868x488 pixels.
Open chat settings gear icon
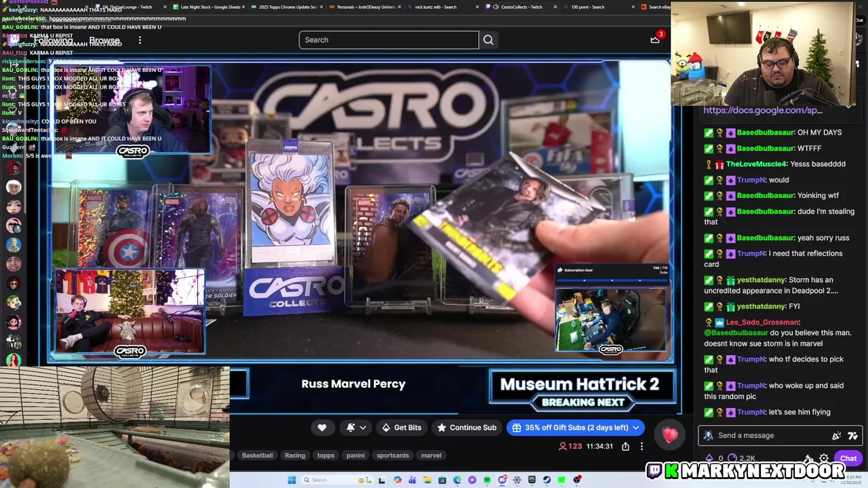(823, 458)
